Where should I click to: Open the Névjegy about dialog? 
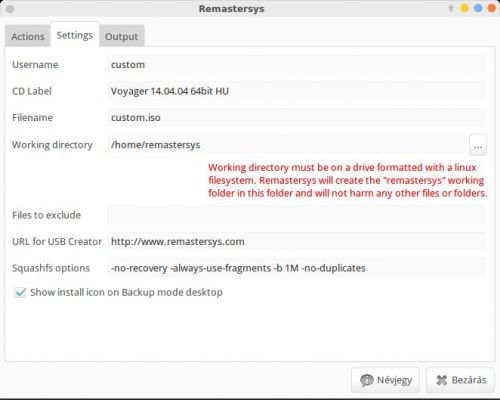tap(385, 380)
